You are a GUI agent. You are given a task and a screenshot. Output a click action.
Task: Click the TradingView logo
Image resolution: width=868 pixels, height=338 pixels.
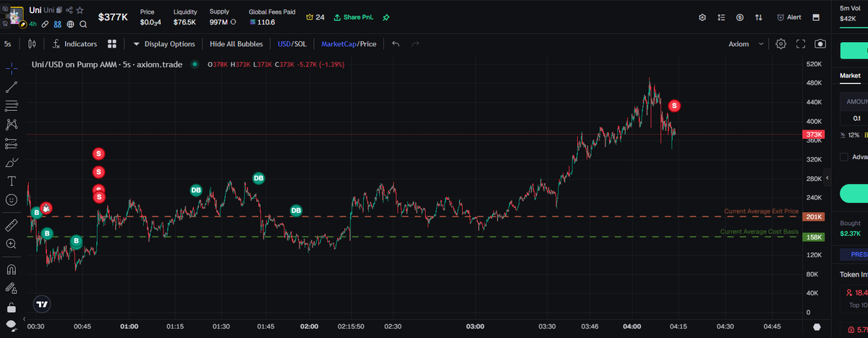[x=42, y=305]
